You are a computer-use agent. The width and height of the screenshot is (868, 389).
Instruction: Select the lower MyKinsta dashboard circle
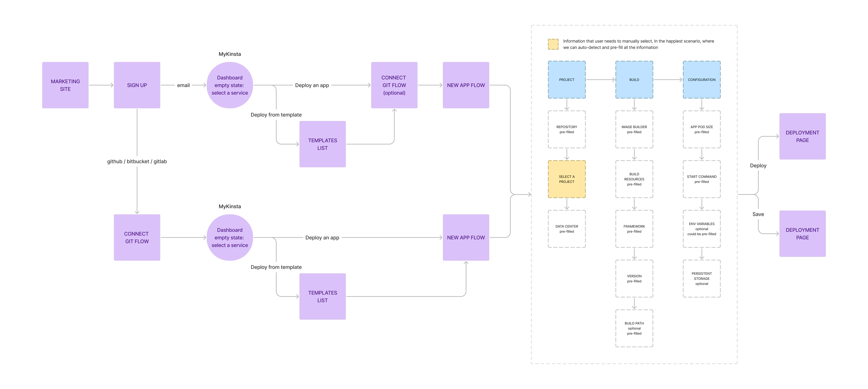point(230,237)
